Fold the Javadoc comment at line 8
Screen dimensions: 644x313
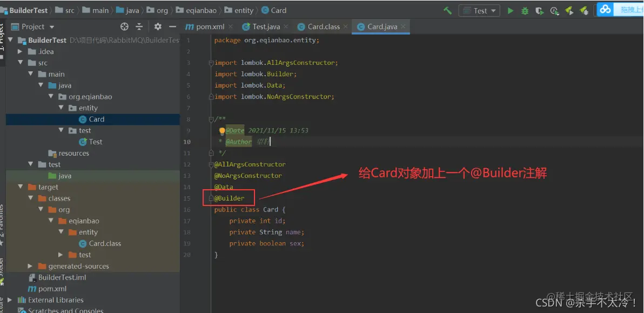211,119
